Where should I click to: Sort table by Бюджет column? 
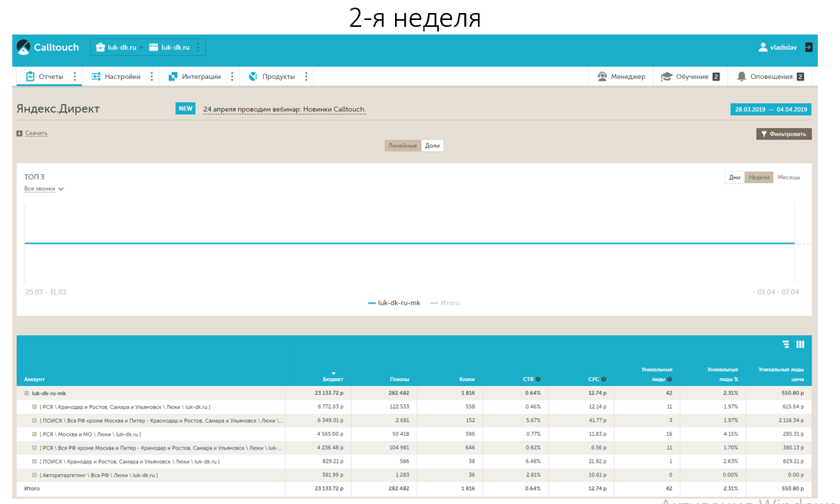pyautogui.click(x=333, y=379)
